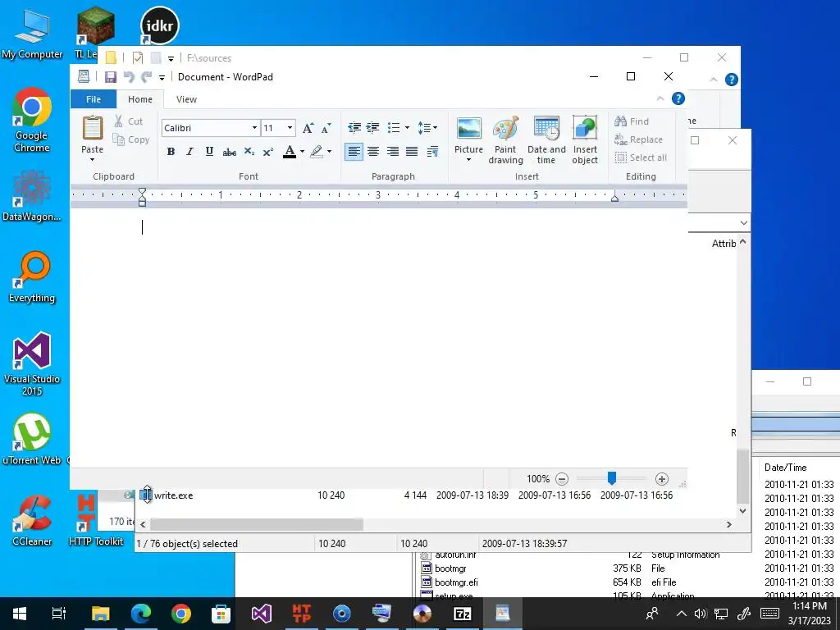Click the text color letter A icon
Image resolution: width=840 pixels, height=630 pixels.
click(290, 152)
